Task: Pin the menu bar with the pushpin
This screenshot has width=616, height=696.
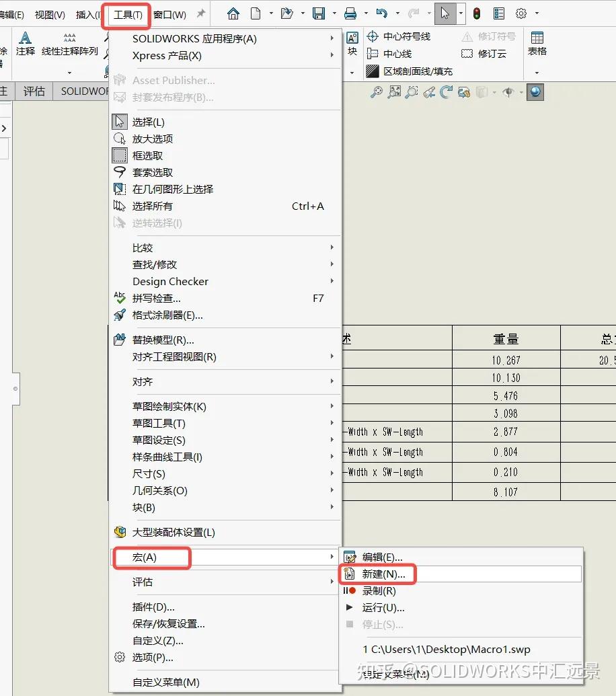Action: click(201, 13)
